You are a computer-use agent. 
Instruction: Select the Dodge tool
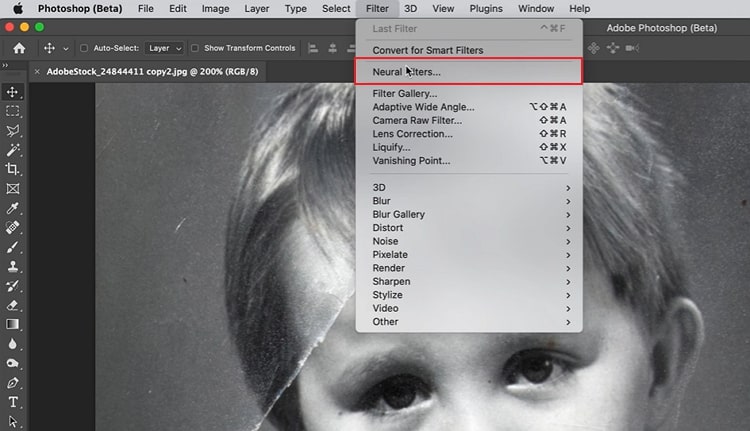click(12, 363)
